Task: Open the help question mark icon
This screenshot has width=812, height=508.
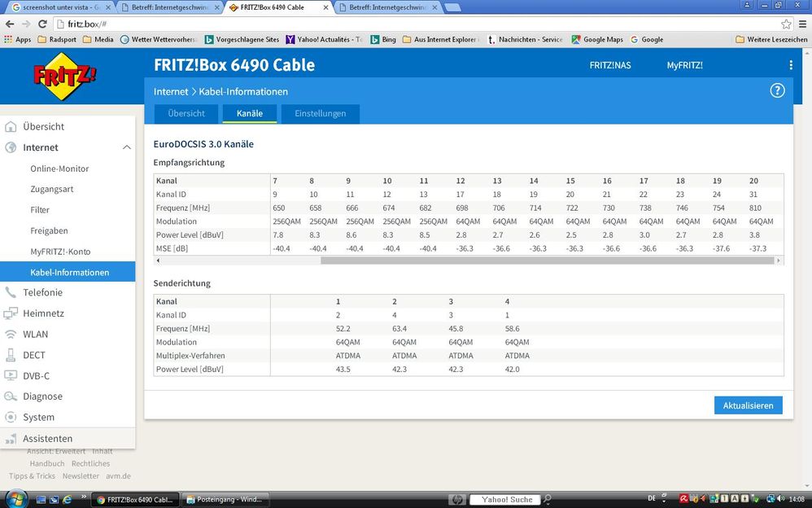Action: 777,90
